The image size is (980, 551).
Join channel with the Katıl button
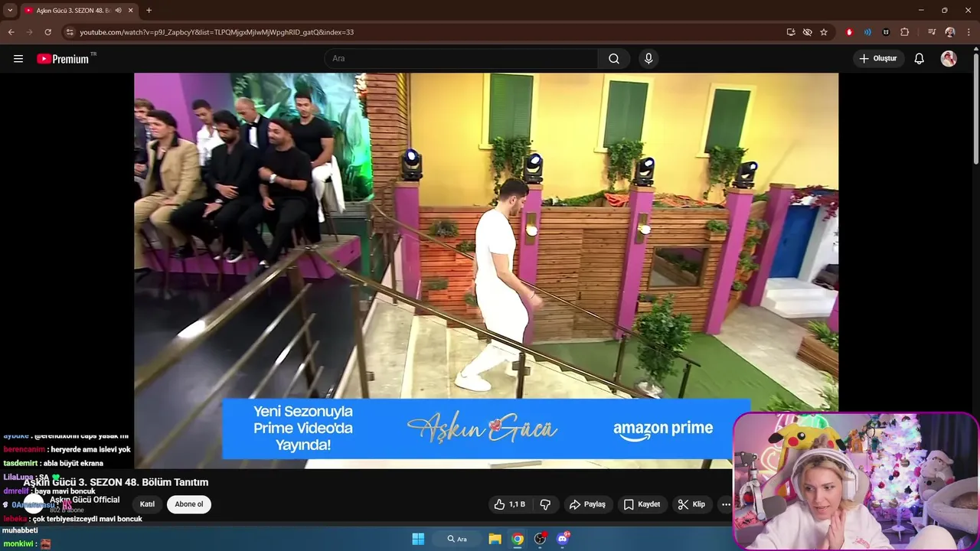coord(147,504)
